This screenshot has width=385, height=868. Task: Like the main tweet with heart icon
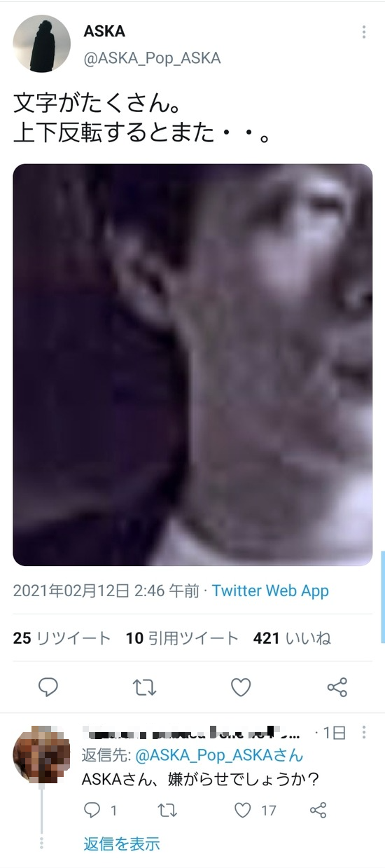pos(241,687)
